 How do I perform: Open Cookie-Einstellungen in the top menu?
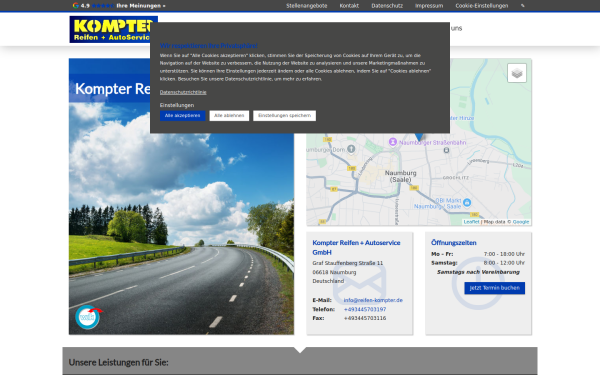(482, 6)
